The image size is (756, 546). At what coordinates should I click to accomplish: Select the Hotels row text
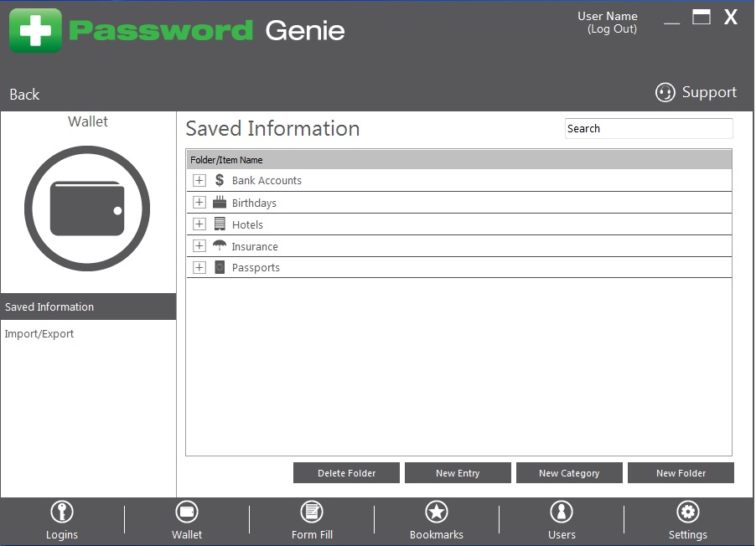coord(247,224)
